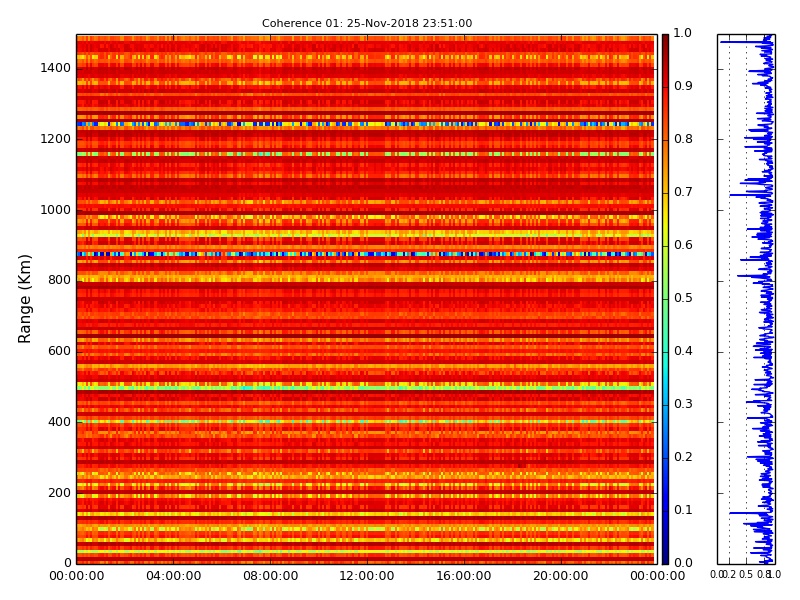Image resolution: width=800 pixels, height=600 pixels.
Task: Click the 20:00:00 time axis label
Action: coord(561,576)
